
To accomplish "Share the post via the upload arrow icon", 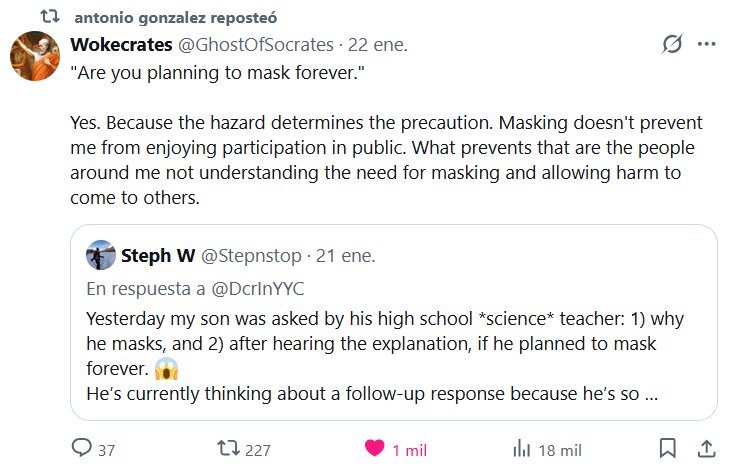I will coord(705,449).
